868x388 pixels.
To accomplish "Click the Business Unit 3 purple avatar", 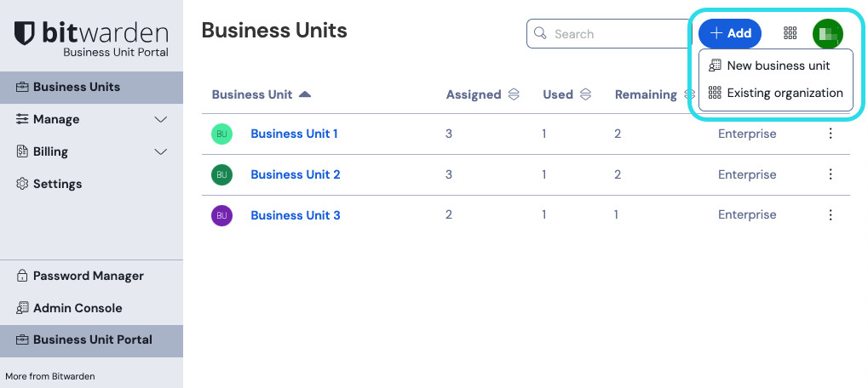I will tap(221, 215).
